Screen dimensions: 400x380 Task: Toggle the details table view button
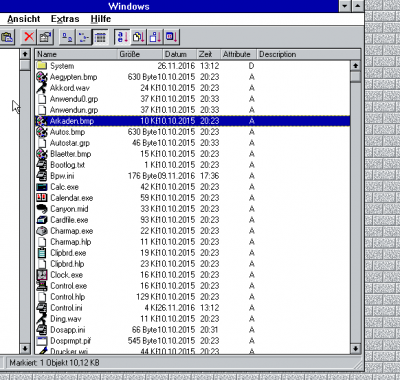point(100,37)
